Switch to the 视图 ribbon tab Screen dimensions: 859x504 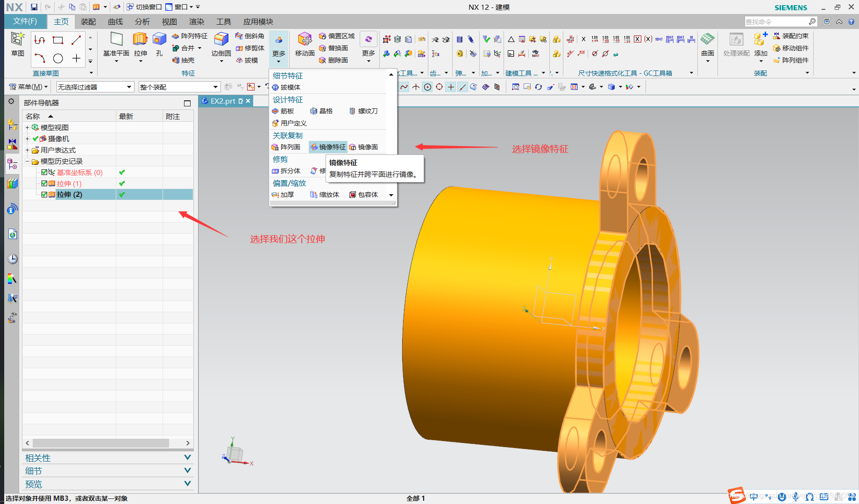pos(170,21)
